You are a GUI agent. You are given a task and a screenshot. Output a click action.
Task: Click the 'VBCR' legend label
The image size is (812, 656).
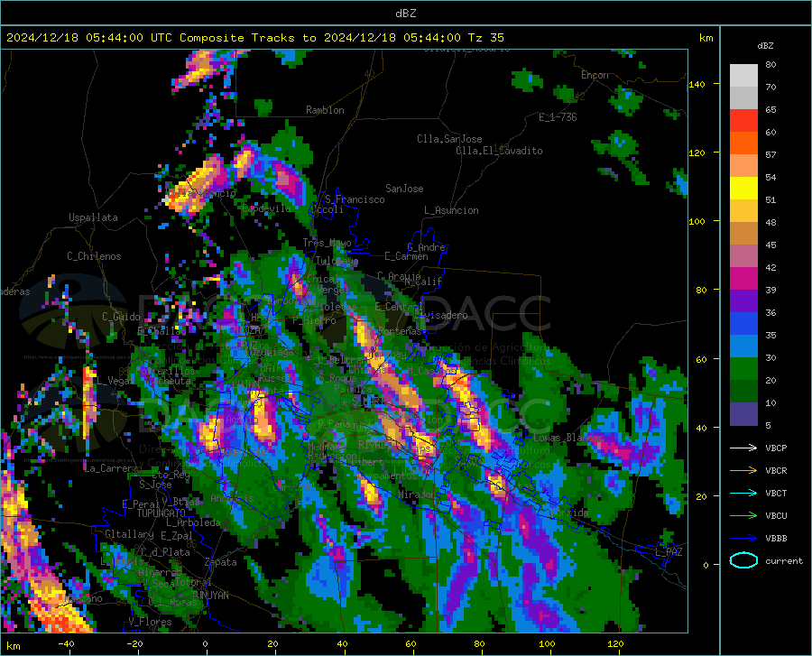coord(776,471)
